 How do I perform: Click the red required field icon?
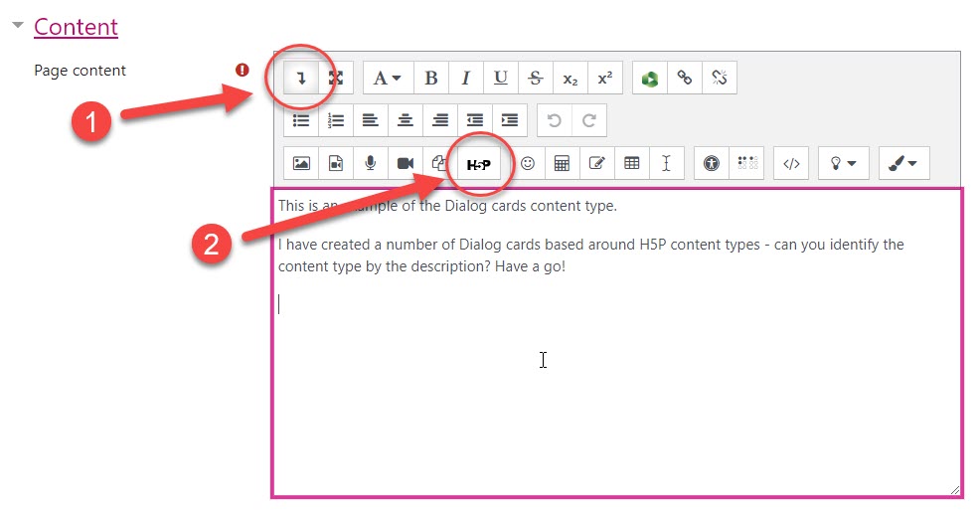[x=243, y=70]
